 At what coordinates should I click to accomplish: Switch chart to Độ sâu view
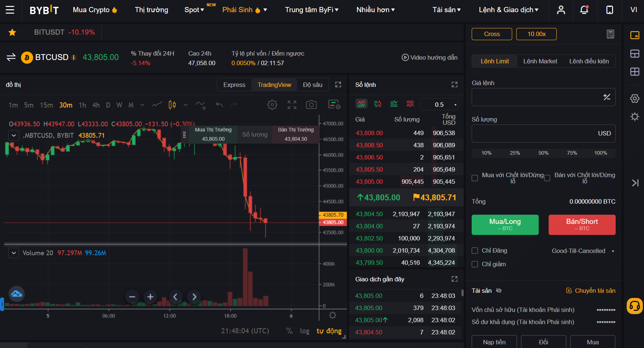pyautogui.click(x=313, y=85)
